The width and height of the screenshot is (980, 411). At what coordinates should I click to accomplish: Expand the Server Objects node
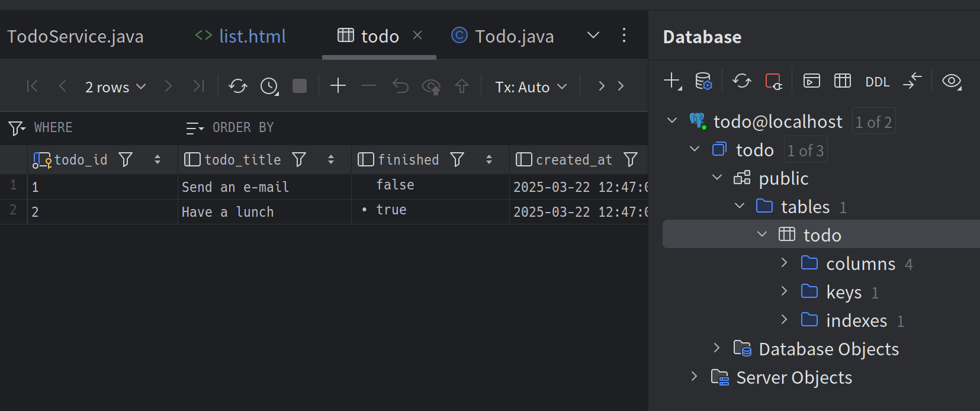[x=695, y=377]
